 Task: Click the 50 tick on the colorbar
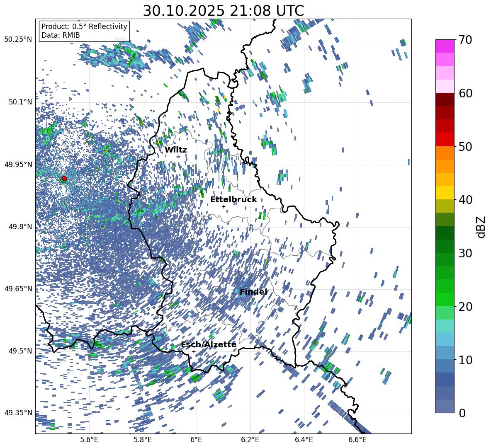click(465, 146)
